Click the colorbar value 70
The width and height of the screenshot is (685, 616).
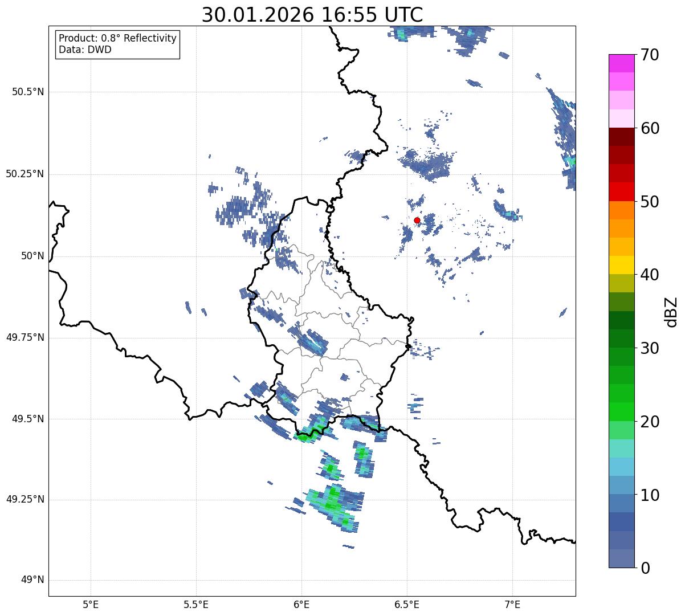[x=650, y=55]
